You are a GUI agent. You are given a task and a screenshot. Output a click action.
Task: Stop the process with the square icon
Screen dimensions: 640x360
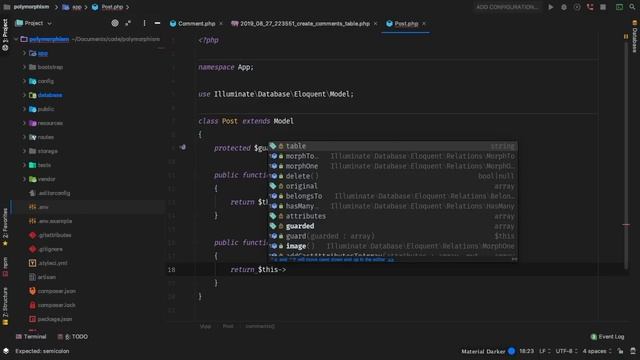pyautogui.click(x=603, y=7)
